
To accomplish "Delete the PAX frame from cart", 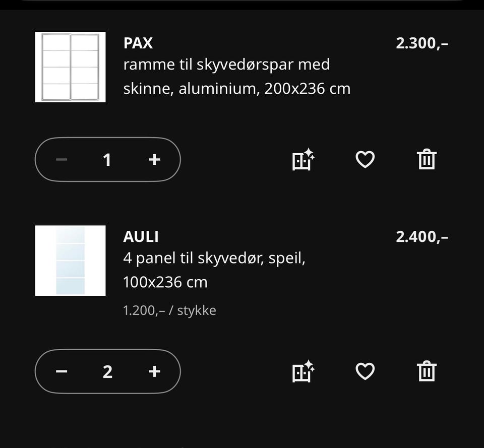I will click(x=427, y=160).
